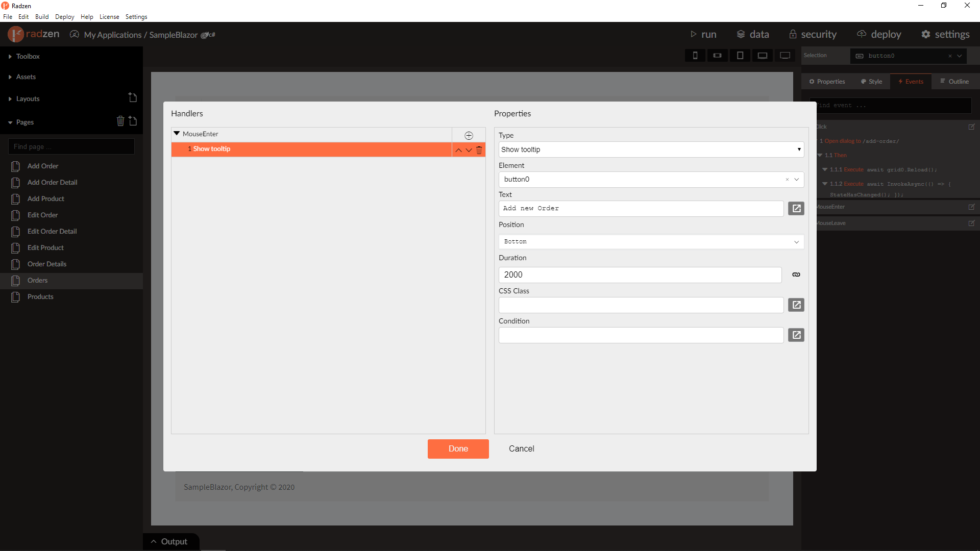Open the Order Details page
Screen dimensions: 980x551
pyautogui.click(x=46, y=264)
